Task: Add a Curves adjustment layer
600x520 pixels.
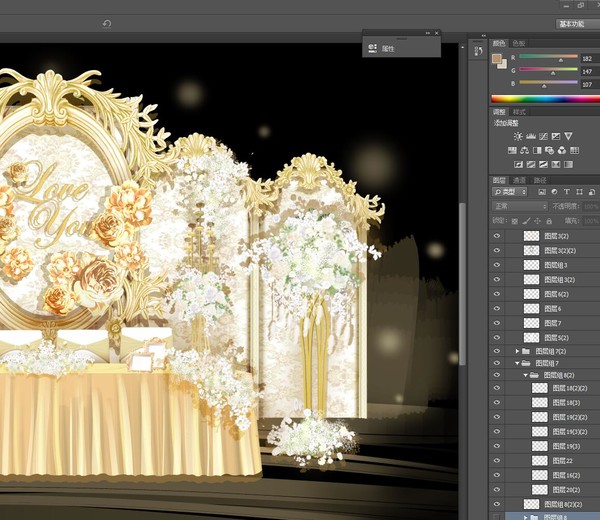Action: click(x=543, y=136)
